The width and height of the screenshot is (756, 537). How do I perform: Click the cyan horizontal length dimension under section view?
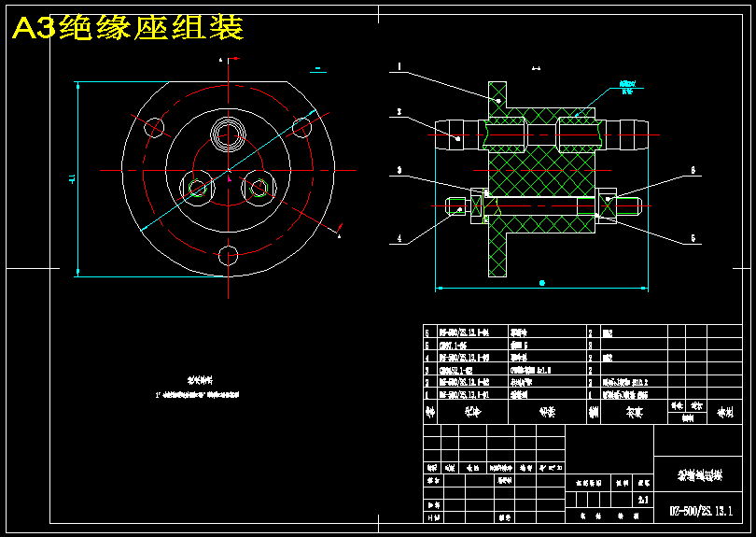tap(541, 288)
